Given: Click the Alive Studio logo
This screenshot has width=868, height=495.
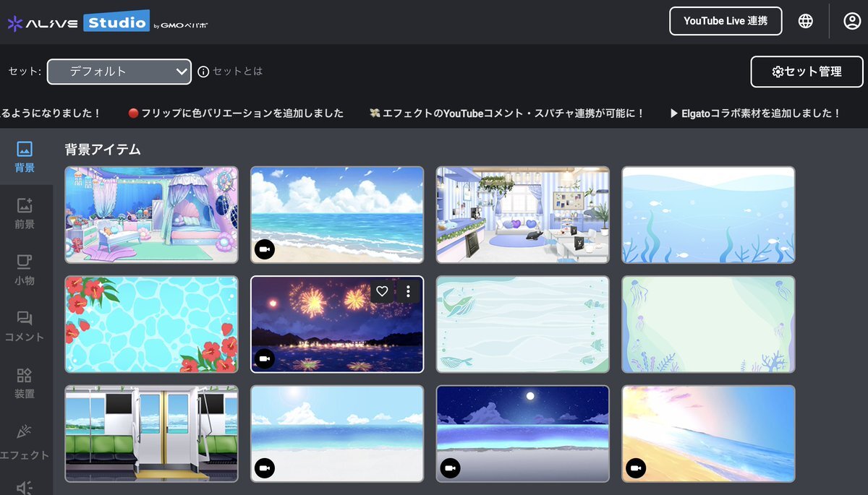Looking at the screenshot, I should (107, 22).
